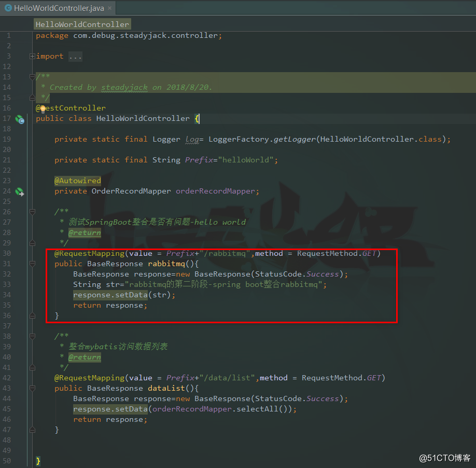This screenshot has height=468, width=476.
Task: Collapse the javadoc starting at line 26
Action: [x=32, y=212]
